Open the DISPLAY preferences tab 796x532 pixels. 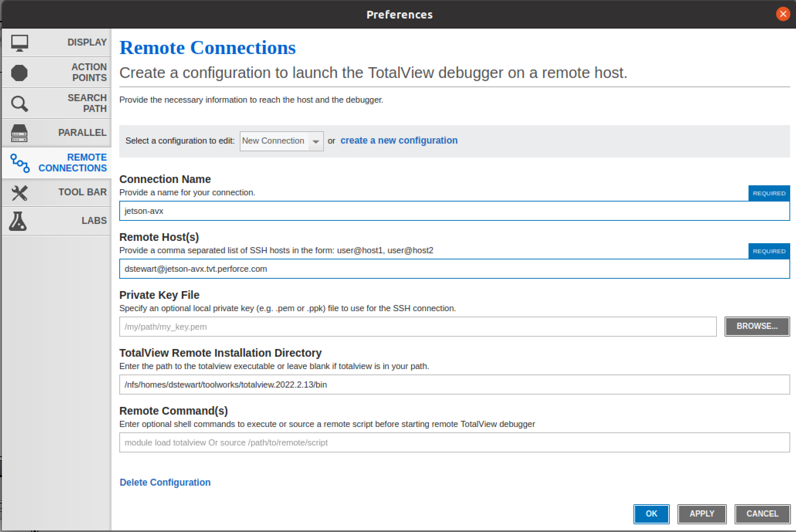[x=56, y=42]
